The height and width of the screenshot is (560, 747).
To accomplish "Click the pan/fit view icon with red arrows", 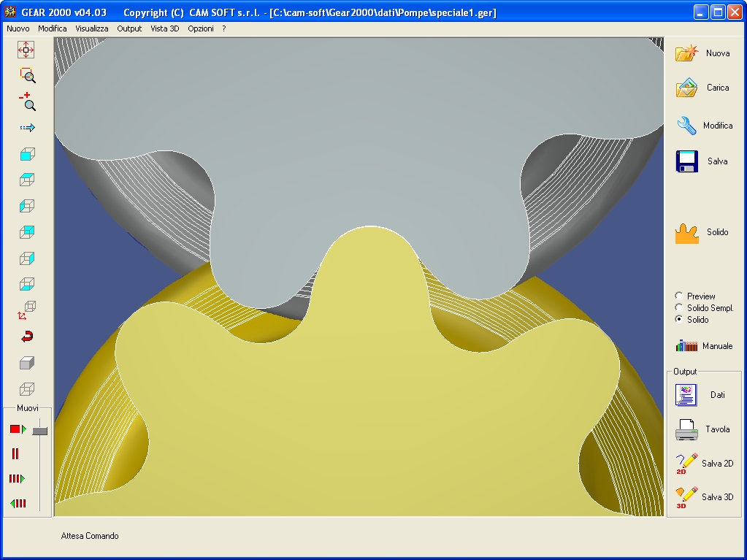I will [x=26, y=50].
